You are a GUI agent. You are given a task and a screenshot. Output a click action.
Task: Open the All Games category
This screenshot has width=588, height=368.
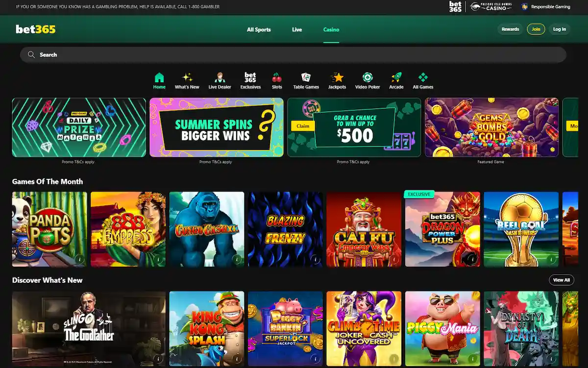(x=423, y=81)
